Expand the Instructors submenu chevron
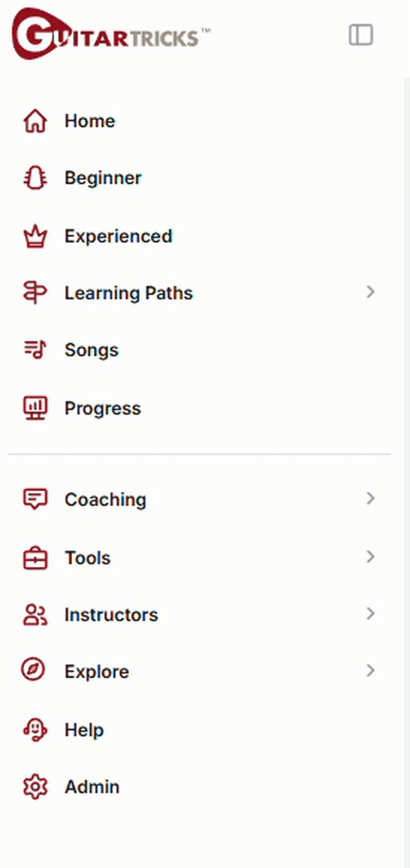The image size is (410, 868). coord(371,614)
